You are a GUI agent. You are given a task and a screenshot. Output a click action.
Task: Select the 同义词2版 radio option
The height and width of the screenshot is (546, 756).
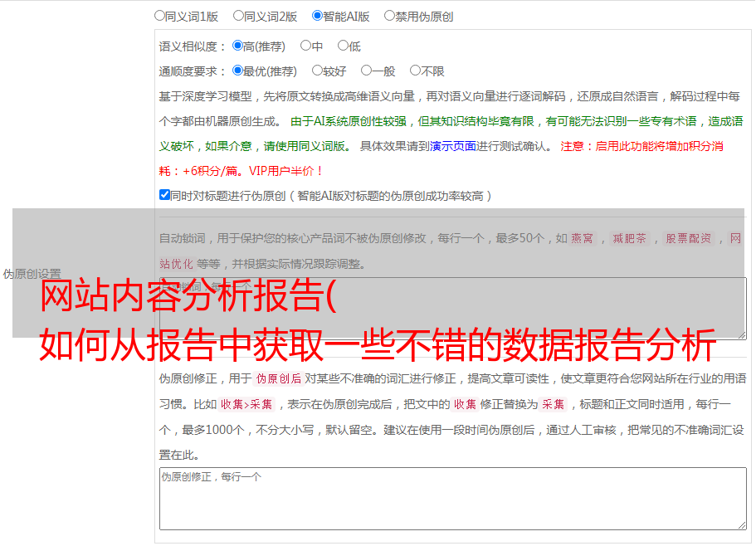tap(238, 16)
